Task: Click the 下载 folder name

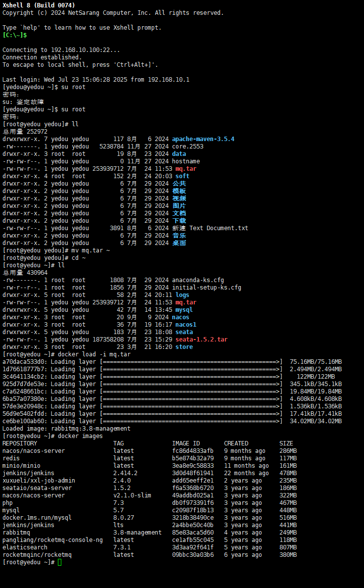Action: [179, 221]
